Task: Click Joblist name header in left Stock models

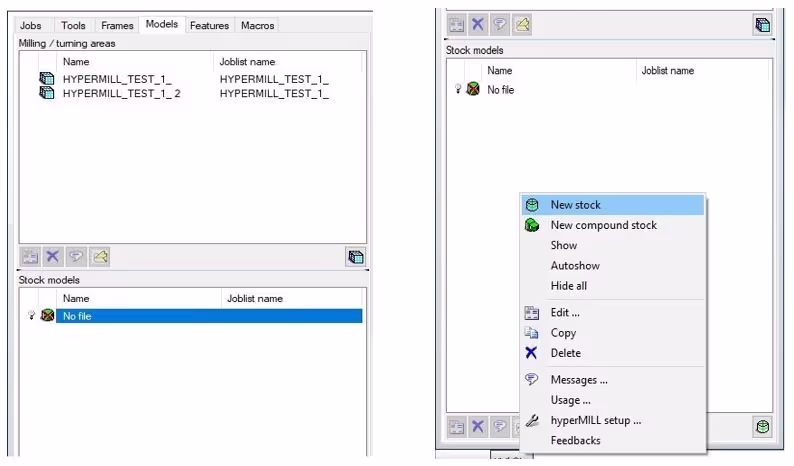Action: coord(255,298)
